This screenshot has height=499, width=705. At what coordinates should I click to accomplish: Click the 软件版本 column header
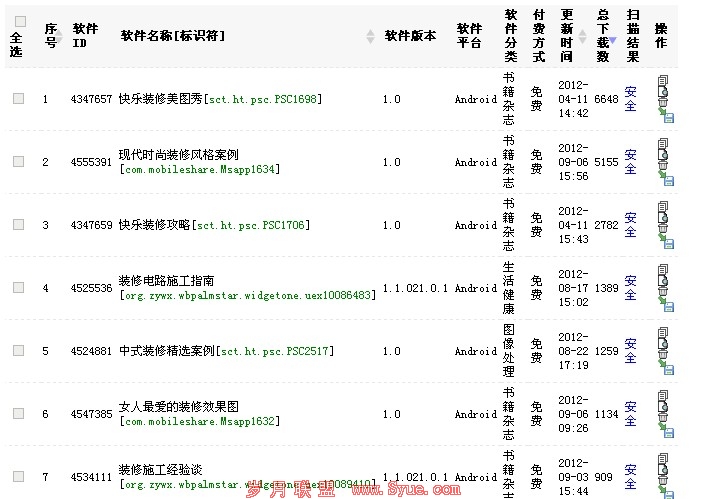click(410, 36)
